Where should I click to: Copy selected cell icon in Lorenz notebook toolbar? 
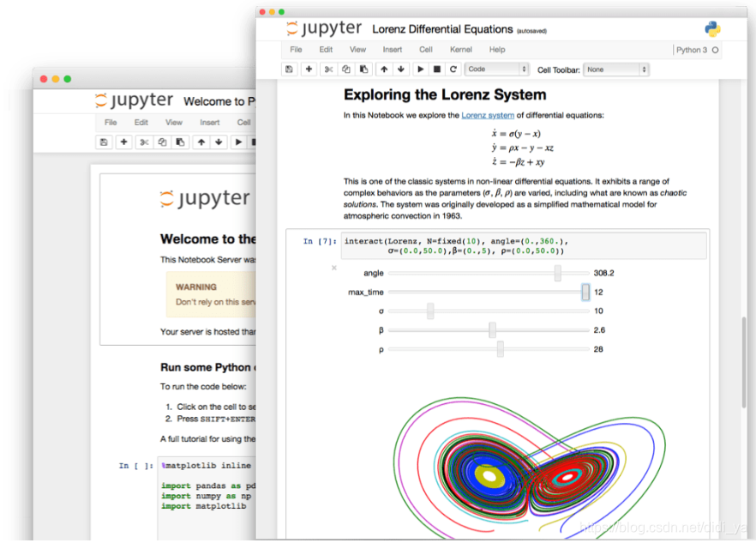(346, 69)
